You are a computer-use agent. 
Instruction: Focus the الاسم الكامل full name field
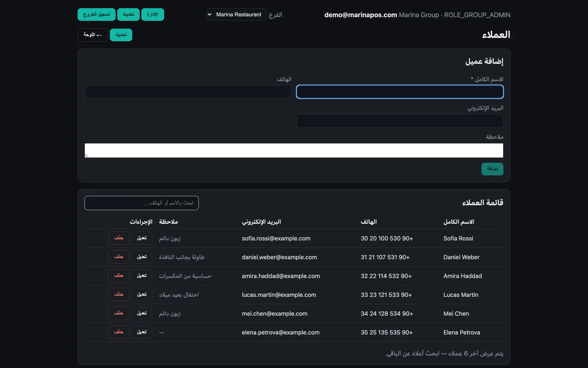(400, 92)
